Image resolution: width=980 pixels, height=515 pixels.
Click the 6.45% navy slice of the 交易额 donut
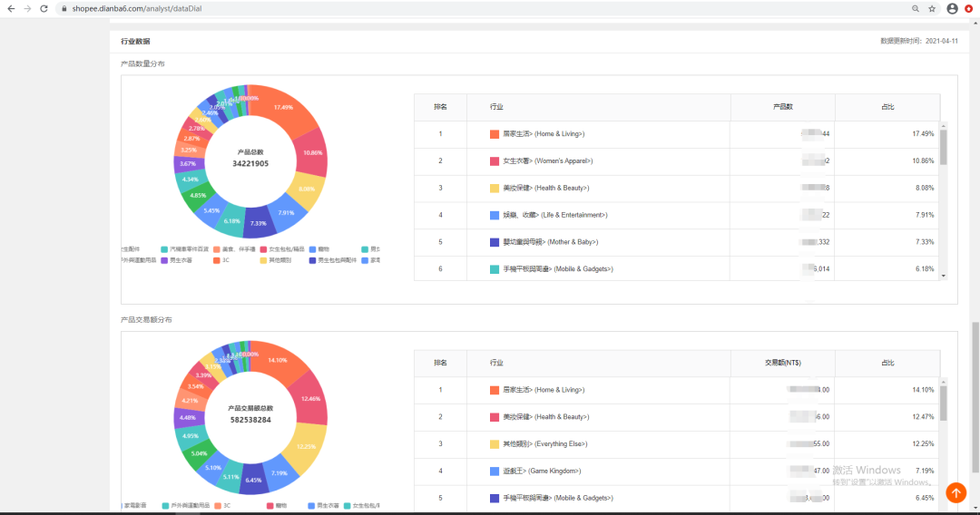click(x=254, y=480)
